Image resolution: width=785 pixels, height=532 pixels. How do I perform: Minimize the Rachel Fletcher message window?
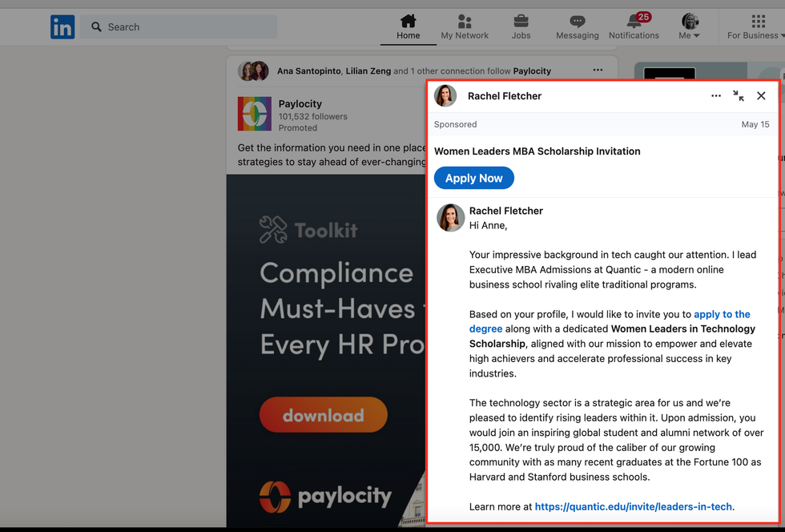739,96
